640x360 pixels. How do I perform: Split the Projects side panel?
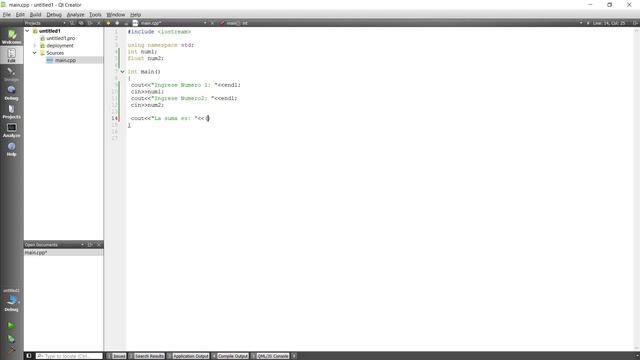90,23
